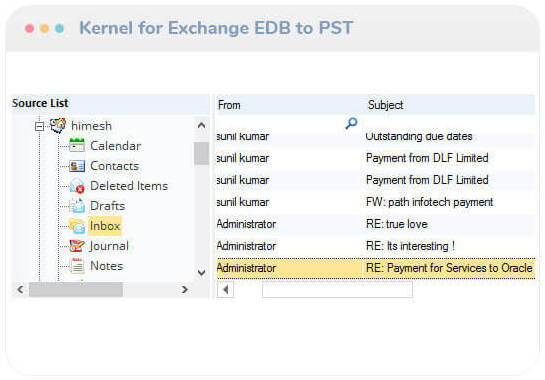This screenshot has height=380, width=545.
Task: Open the Calendar folder
Action: pos(115,146)
